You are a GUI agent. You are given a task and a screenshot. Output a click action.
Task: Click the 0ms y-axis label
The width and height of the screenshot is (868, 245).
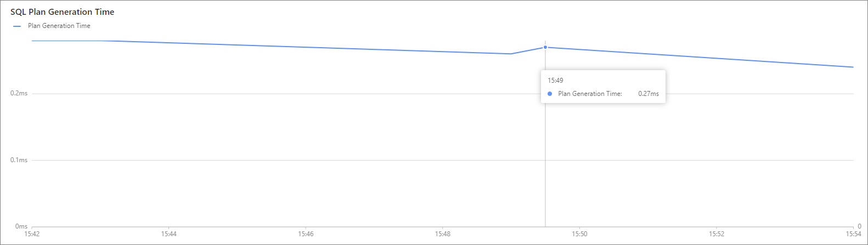click(21, 226)
